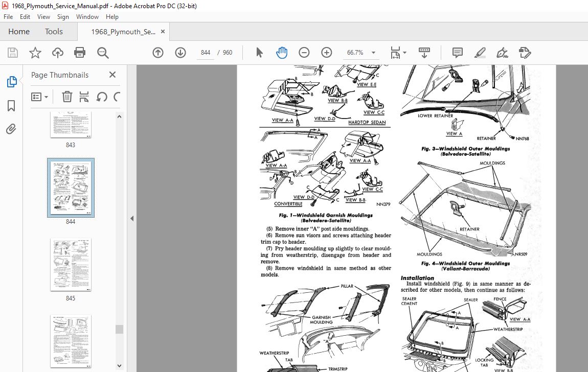The width and height of the screenshot is (588, 372).
Task: Open the Window menu
Action: point(87,17)
